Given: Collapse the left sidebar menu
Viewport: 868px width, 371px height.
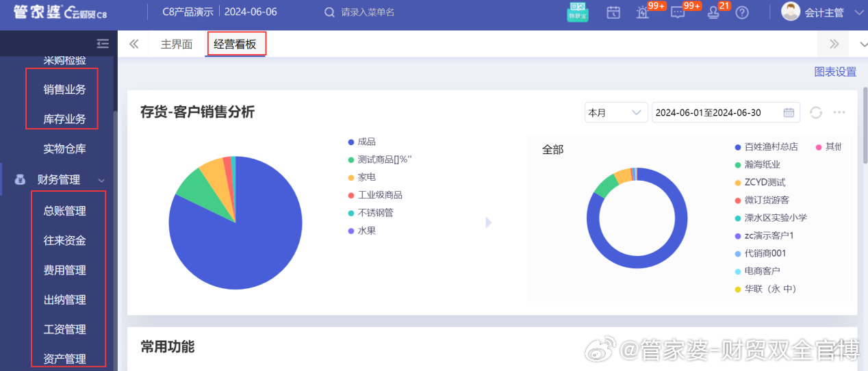Looking at the screenshot, I should point(103,44).
